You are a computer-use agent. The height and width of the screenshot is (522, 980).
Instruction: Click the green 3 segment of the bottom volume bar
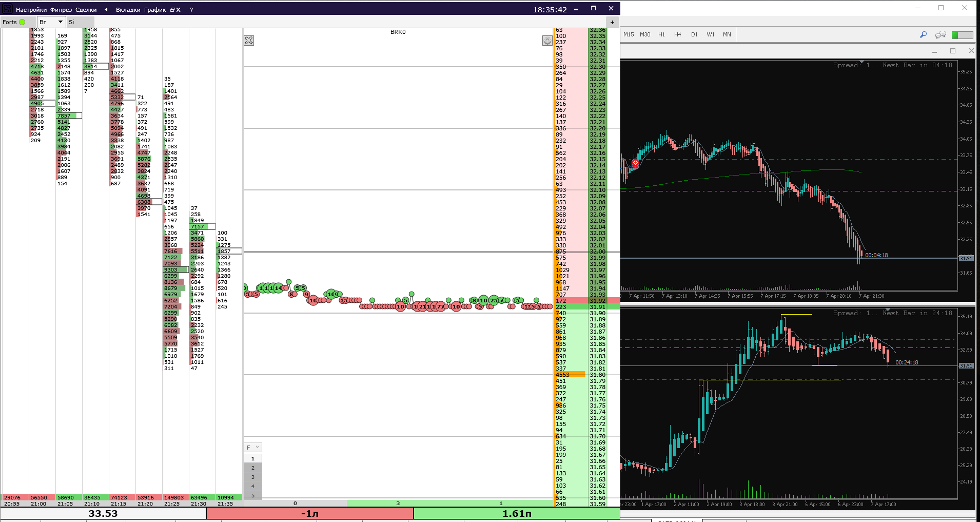[x=398, y=503]
